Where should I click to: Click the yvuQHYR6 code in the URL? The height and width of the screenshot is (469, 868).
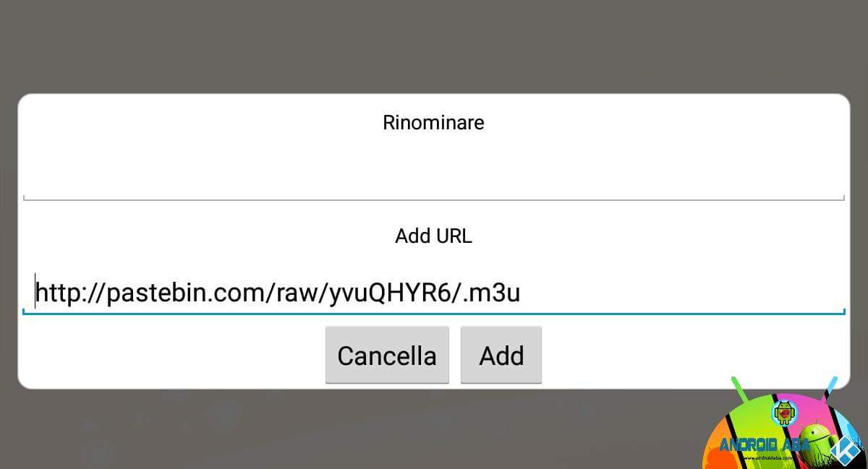pyautogui.click(x=391, y=293)
